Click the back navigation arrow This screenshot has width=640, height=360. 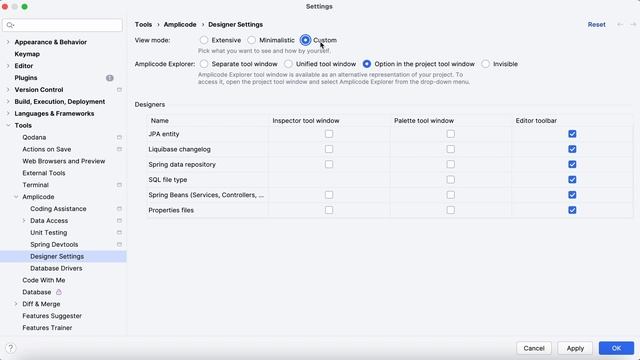coord(620,24)
